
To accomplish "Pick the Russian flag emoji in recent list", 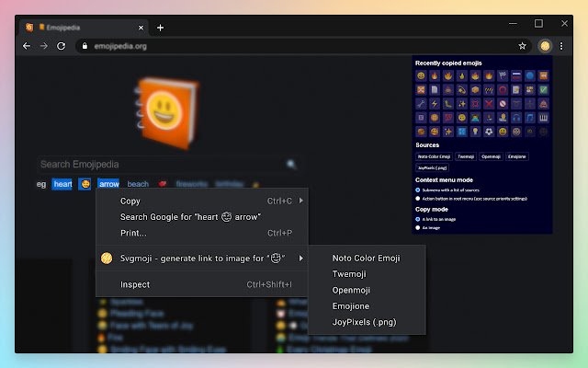I will tap(516, 75).
